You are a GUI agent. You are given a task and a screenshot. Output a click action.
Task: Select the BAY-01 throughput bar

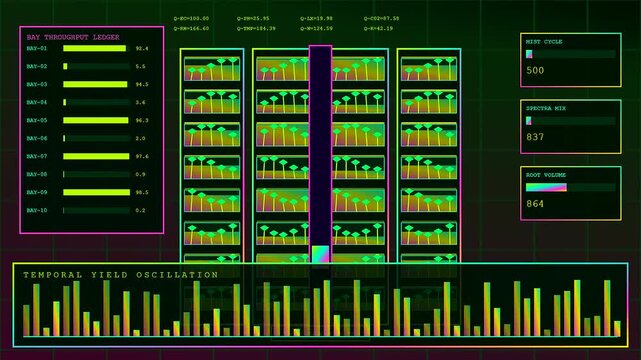[97, 48]
